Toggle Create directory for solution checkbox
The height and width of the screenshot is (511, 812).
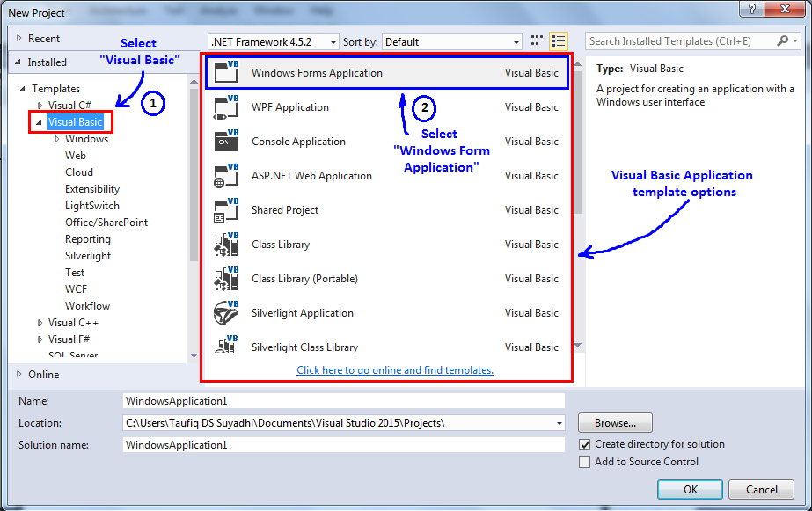[x=585, y=444]
